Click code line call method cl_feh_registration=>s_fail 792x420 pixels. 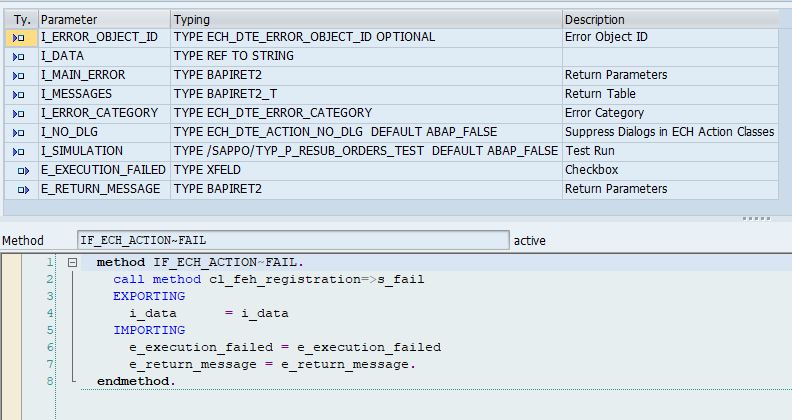click(269, 280)
